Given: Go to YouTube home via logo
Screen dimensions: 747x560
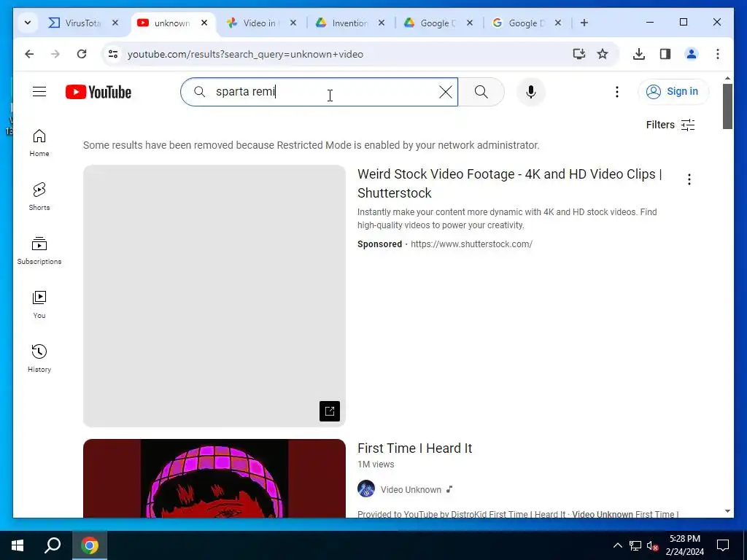Looking at the screenshot, I should tap(98, 92).
